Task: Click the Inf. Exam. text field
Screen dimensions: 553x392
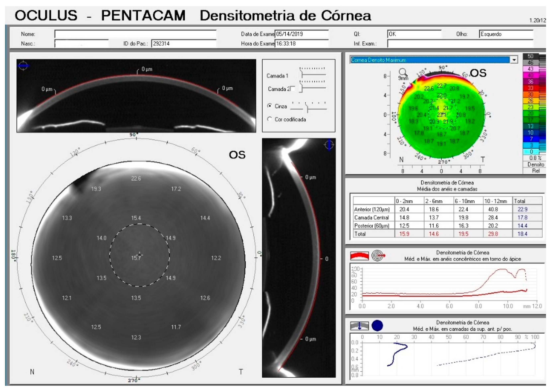Action: click(460, 44)
